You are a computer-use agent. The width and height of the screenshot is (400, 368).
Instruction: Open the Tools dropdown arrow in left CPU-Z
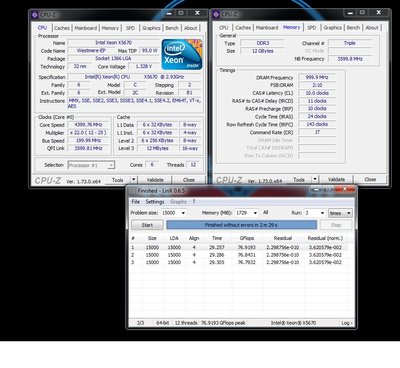pos(133,180)
